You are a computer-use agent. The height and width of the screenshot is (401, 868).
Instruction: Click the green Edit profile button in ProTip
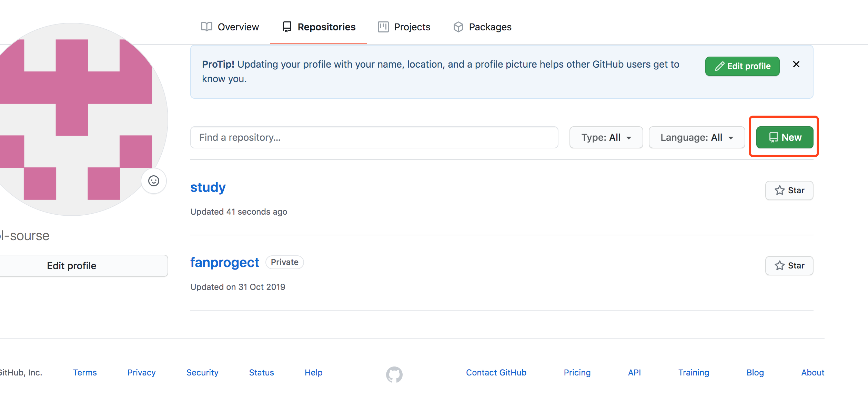[742, 66]
